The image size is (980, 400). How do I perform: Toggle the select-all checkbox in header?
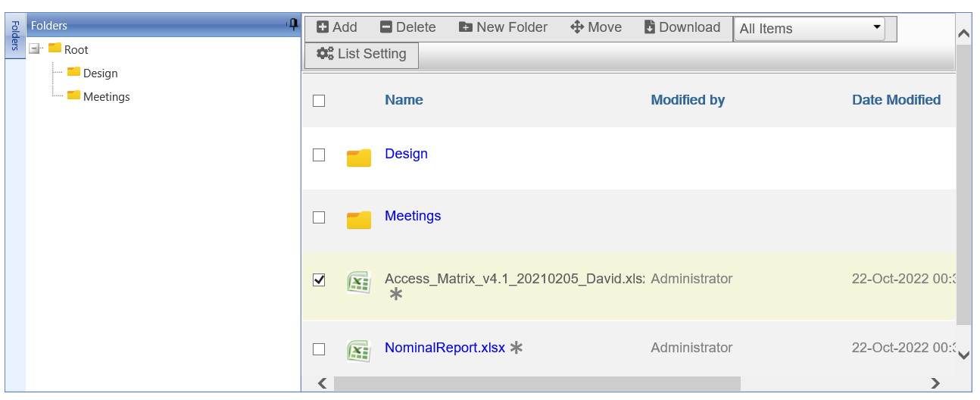[x=319, y=101]
